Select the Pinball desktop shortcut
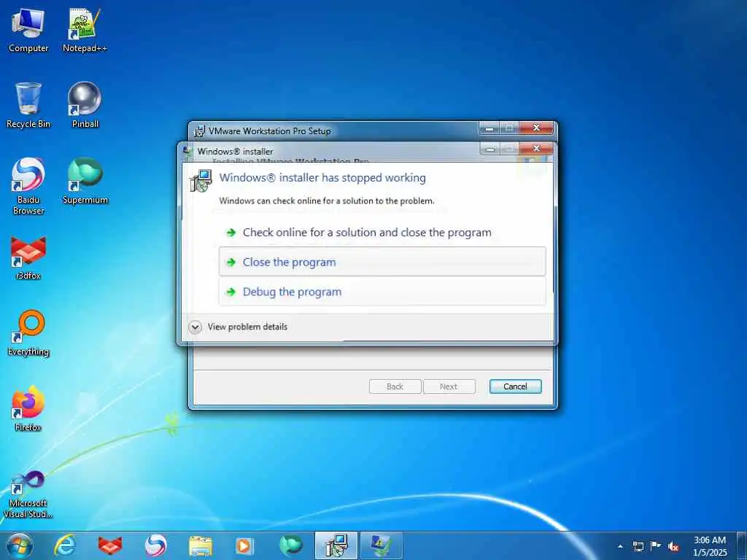747x560 pixels. [85, 105]
